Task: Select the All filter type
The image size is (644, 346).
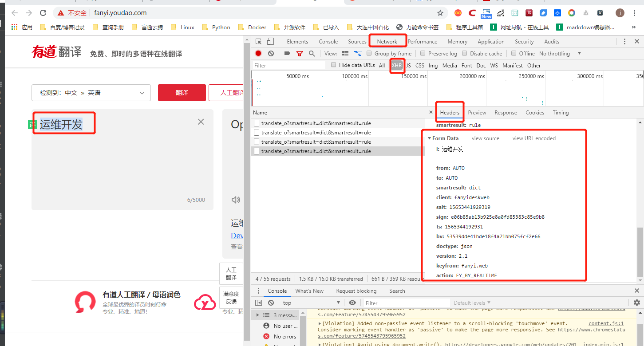Action: coord(382,66)
